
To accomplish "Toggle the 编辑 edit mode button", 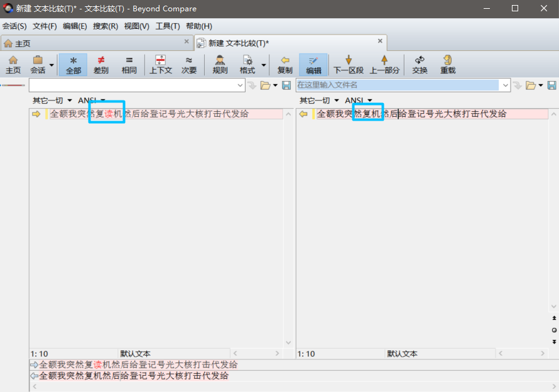I will click(x=313, y=65).
